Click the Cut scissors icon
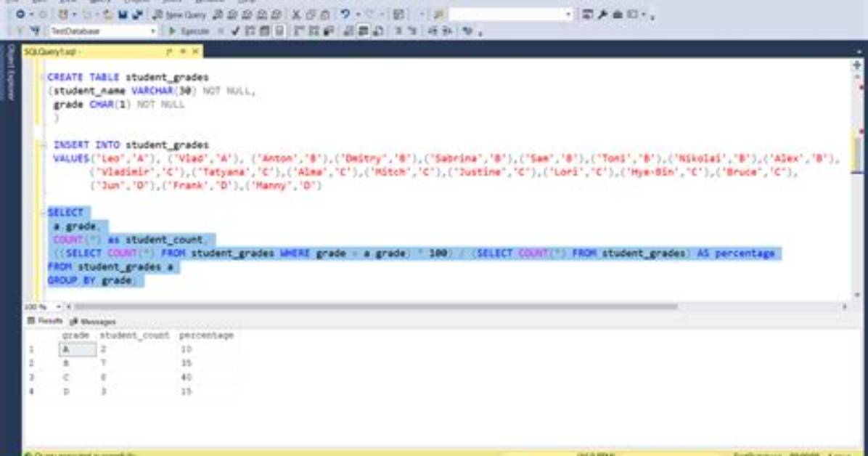The height and width of the screenshot is (456, 868). click(296, 15)
